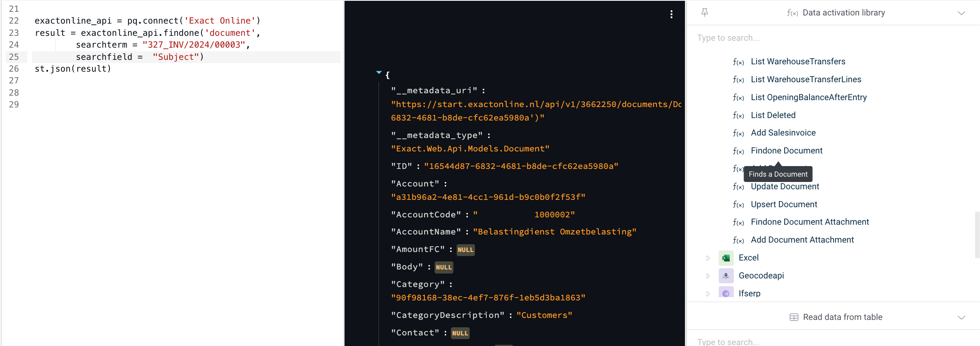Screen dimensions: 980x346
Task: Click line number 22 in the gutter
Action: 14,21
